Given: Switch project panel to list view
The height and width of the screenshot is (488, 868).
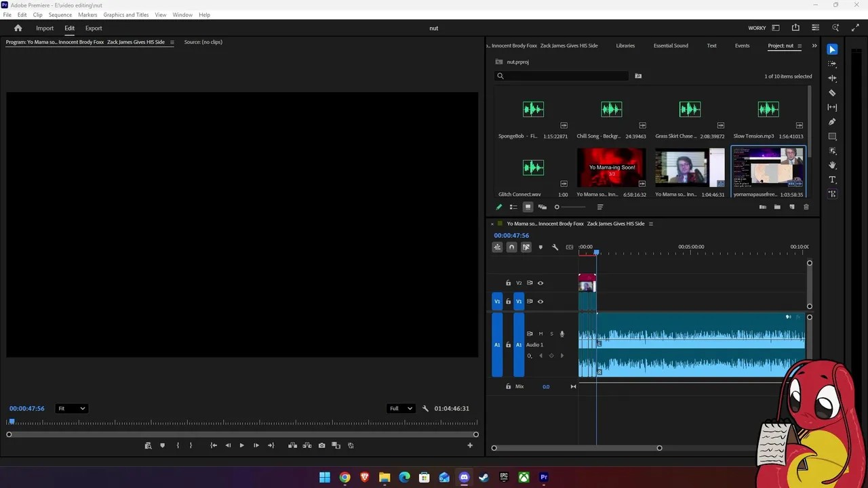Looking at the screenshot, I should tap(513, 207).
